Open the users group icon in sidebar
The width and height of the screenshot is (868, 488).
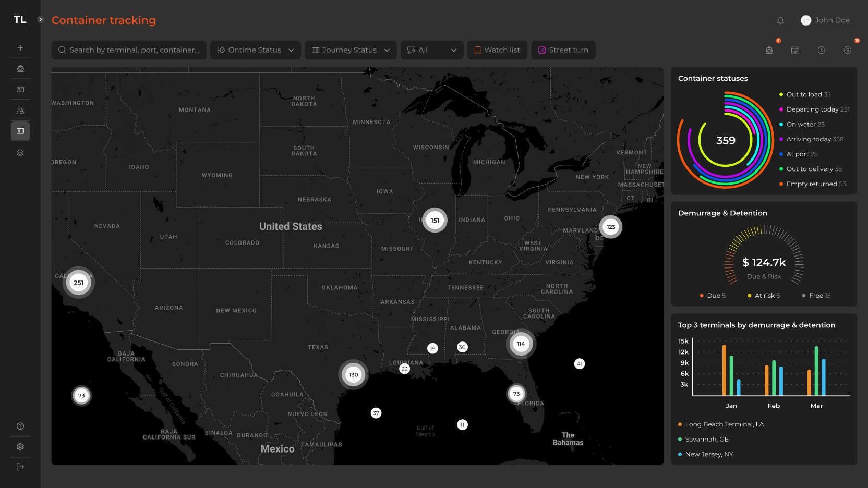(x=20, y=111)
